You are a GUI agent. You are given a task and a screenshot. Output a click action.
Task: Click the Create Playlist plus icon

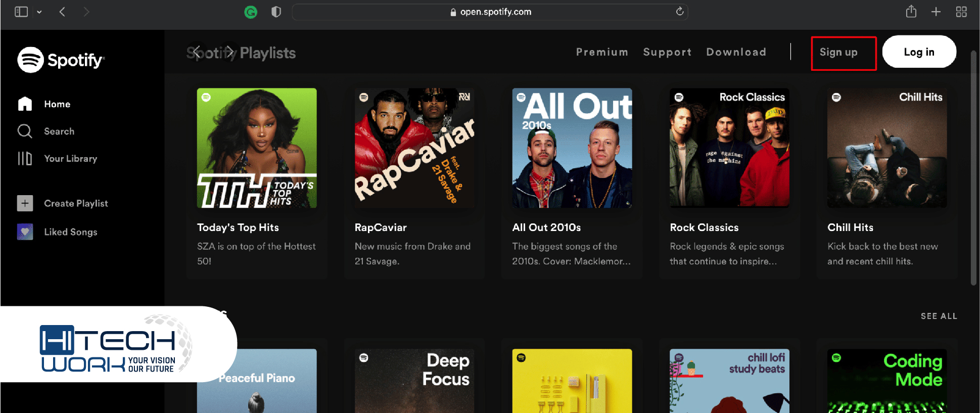pos(25,203)
